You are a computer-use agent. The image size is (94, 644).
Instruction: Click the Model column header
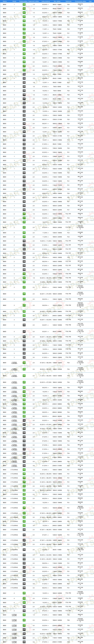pos(14,1)
